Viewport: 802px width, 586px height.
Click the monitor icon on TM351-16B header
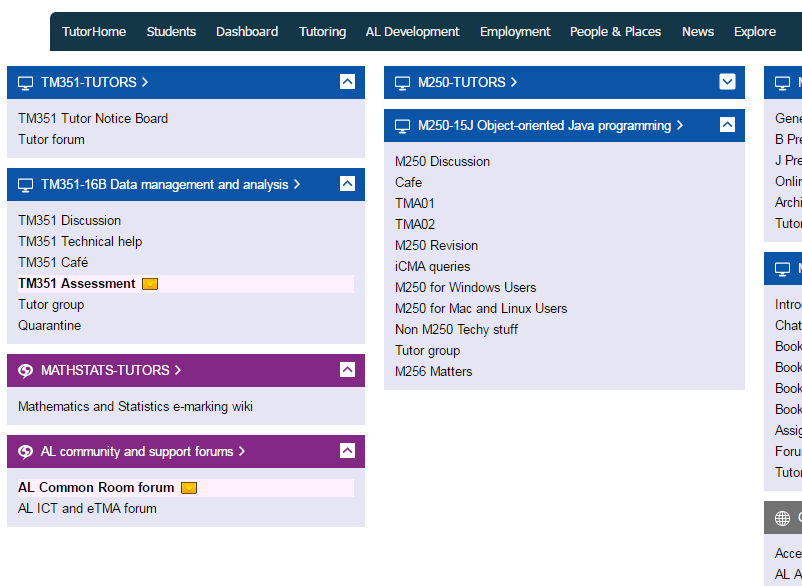click(25, 184)
